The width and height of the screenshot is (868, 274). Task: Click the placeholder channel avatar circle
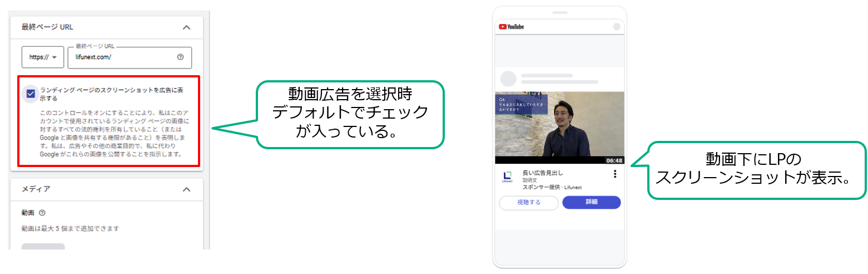pyautogui.click(x=508, y=79)
